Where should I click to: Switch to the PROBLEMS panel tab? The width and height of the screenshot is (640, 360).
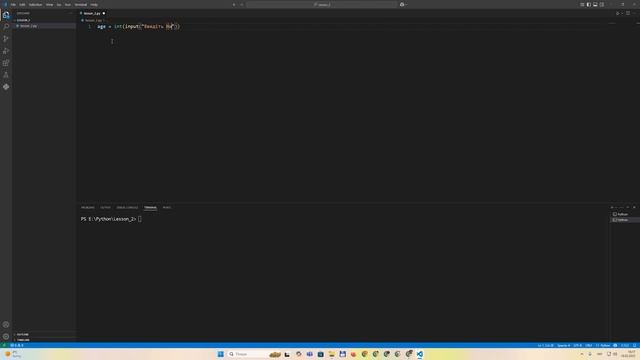click(87, 207)
